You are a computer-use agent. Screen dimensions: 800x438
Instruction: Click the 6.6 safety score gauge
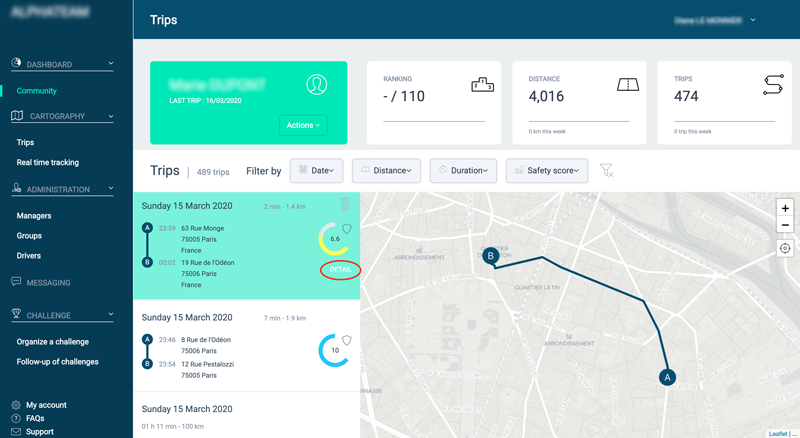click(x=334, y=239)
